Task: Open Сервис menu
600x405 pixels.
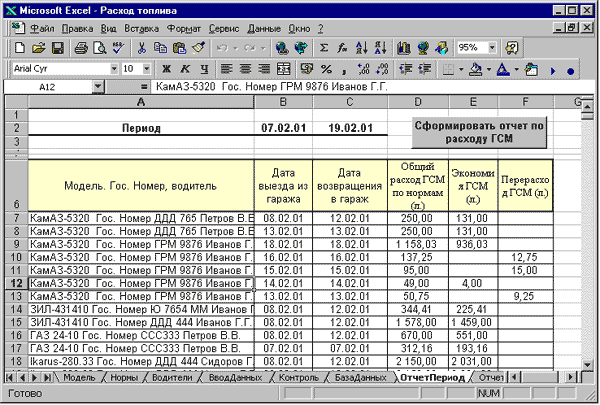Action: tap(224, 29)
